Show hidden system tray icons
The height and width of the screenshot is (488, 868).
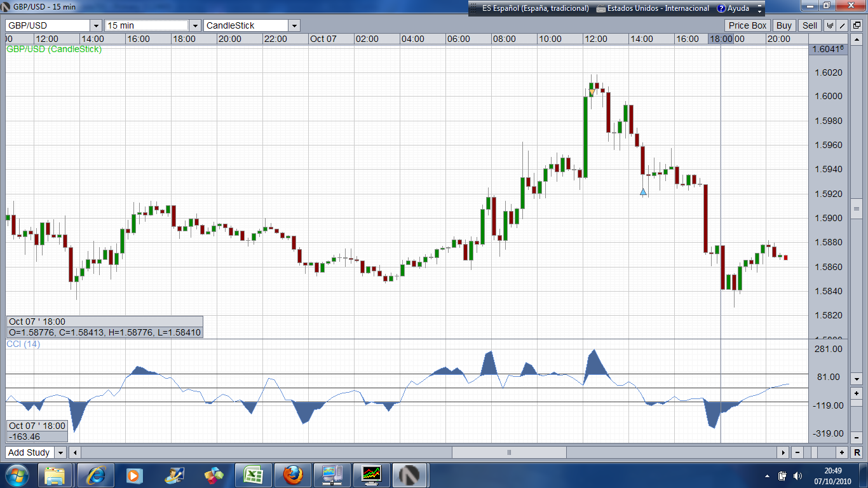pyautogui.click(x=768, y=475)
